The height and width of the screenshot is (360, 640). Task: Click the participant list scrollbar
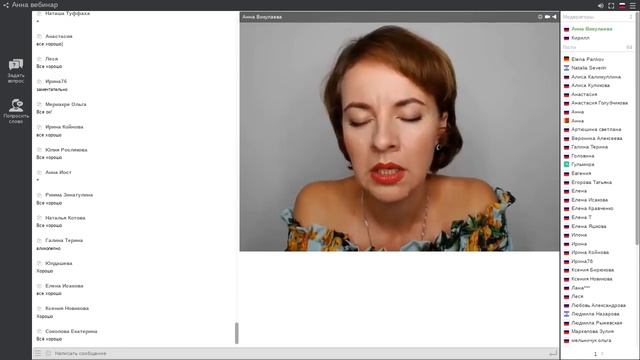(x=638, y=129)
